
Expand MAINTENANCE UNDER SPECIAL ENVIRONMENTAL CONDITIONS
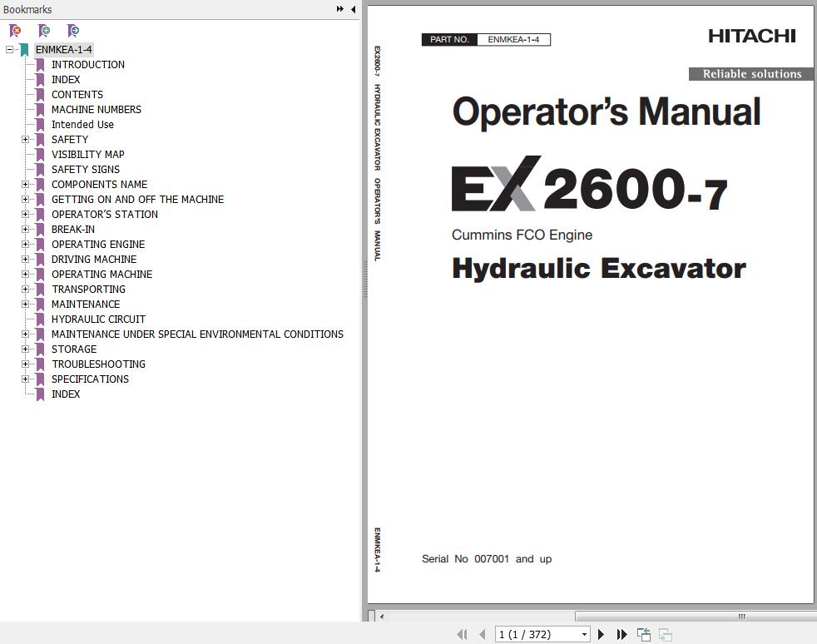click(x=25, y=334)
